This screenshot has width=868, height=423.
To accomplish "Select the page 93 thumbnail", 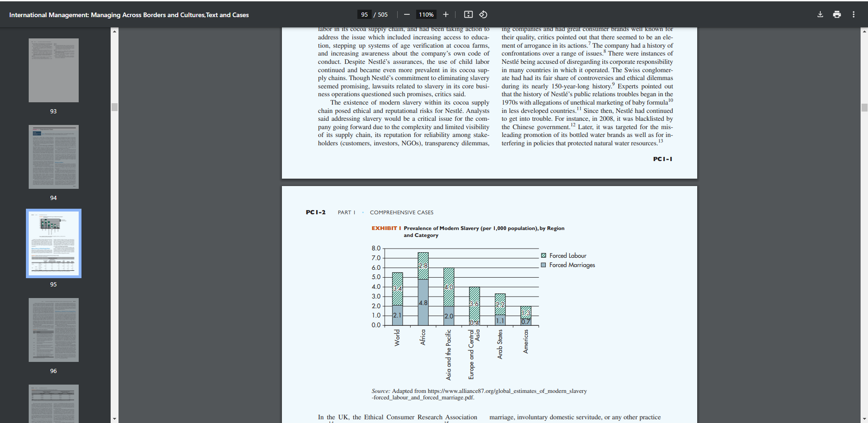I will 54,70.
